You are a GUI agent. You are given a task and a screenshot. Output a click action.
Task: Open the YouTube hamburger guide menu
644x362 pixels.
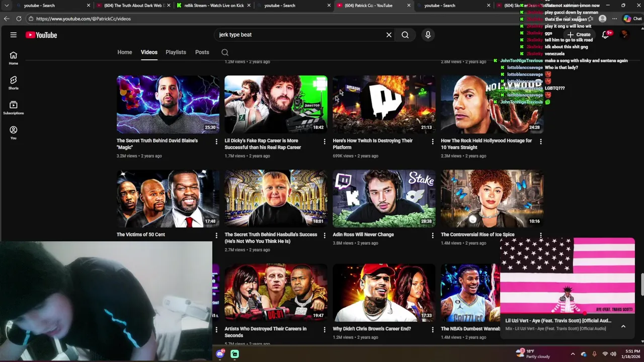tap(14, 35)
